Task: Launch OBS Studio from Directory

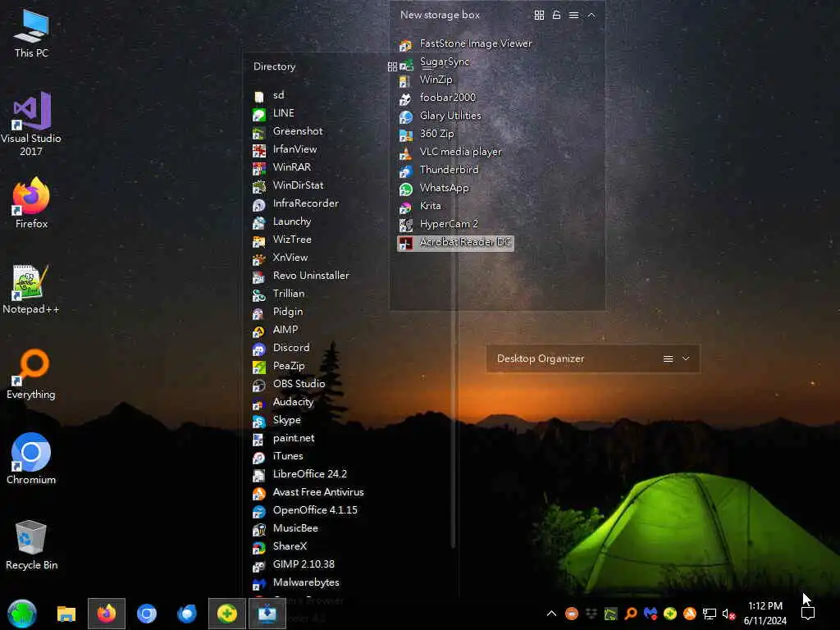Action: (x=289, y=384)
